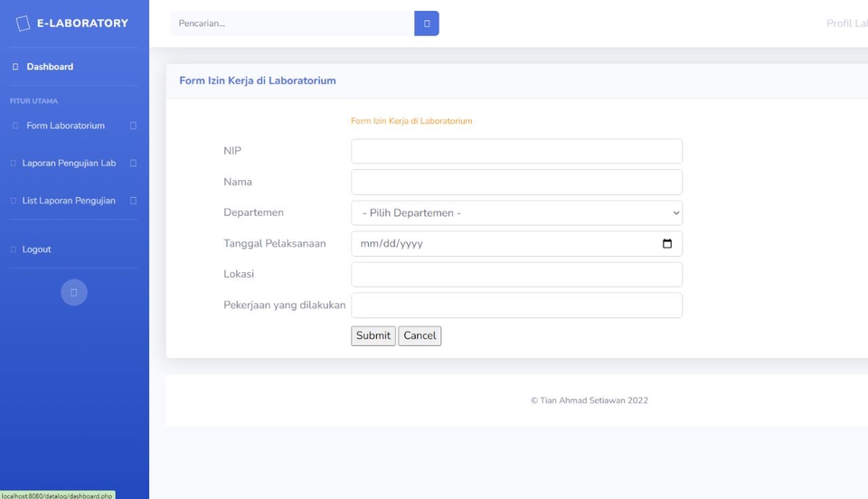Click the icon beside Form Laboratorium
The image size is (868, 499).
pyautogui.click(x=15, y=126)
